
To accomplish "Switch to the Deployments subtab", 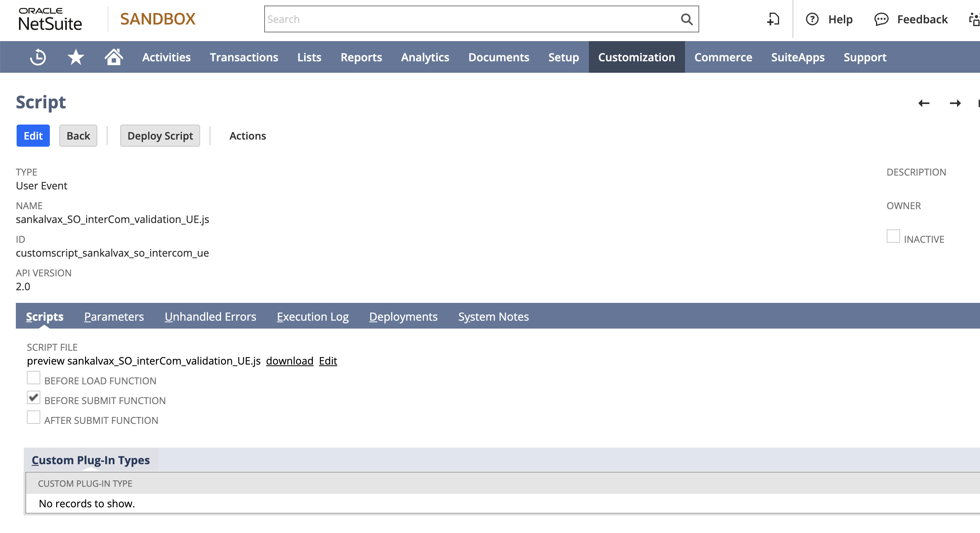I will [403, 316].
